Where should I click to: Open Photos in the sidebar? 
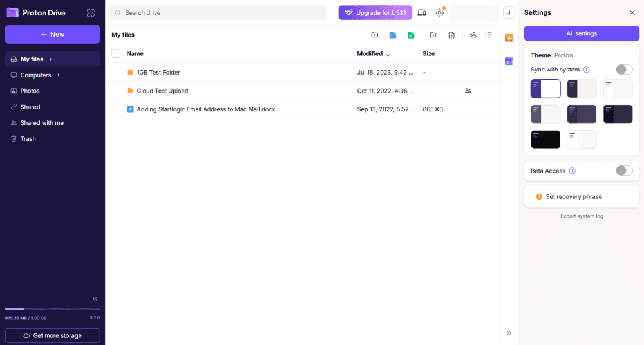[x=30, y=91]
